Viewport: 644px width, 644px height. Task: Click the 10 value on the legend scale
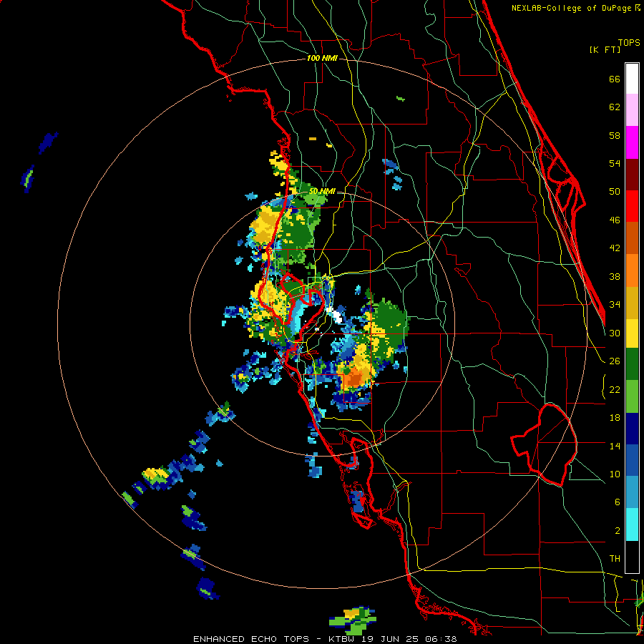pos(615,474)
